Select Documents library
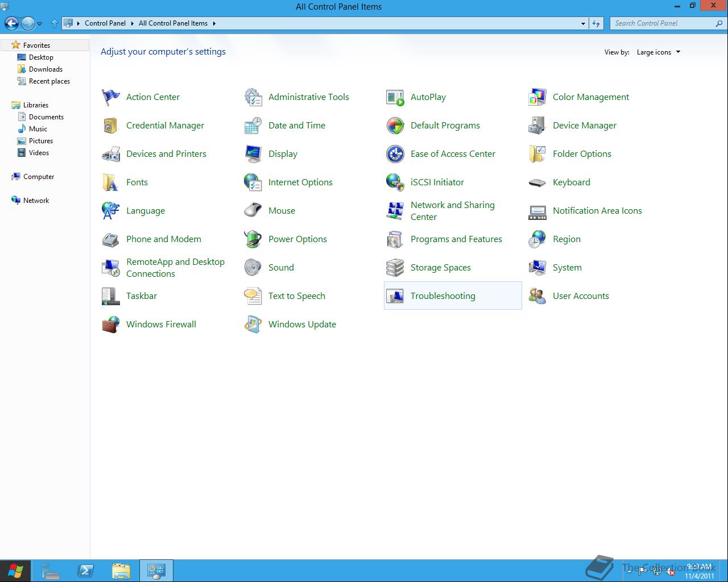728x582 pixels. coord(46,117)
